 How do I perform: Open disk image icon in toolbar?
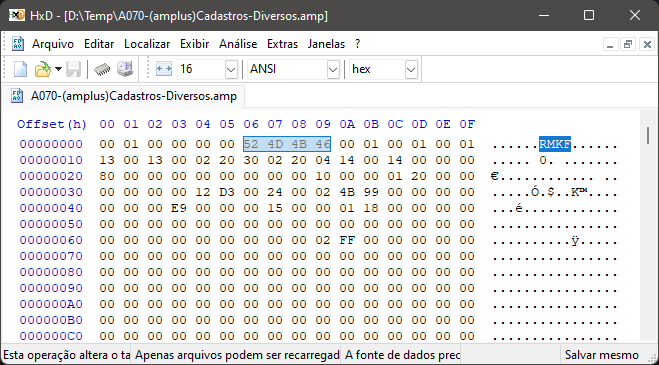click(125, 69)
